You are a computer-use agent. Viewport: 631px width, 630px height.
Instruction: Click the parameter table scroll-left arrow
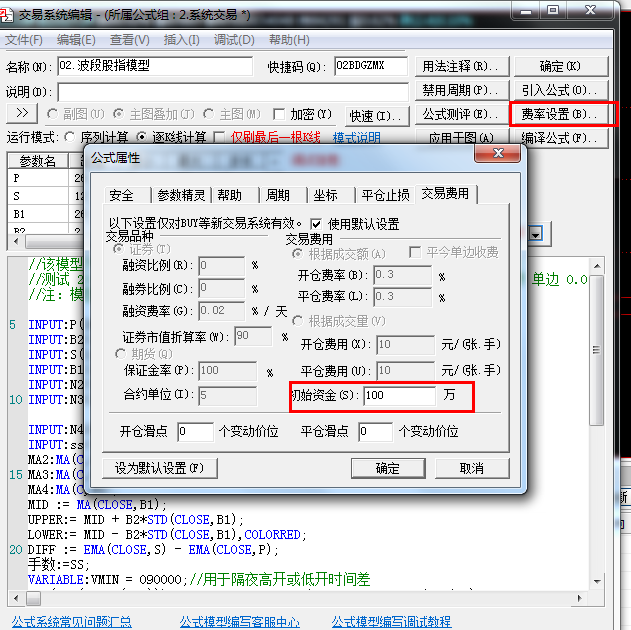coord(16,242)
